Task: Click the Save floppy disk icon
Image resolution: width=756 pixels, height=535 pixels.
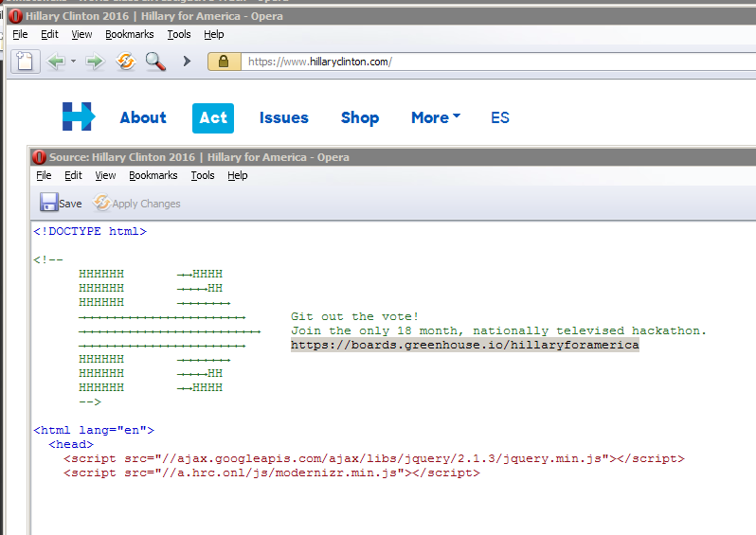Action: (x=48, y=203)
